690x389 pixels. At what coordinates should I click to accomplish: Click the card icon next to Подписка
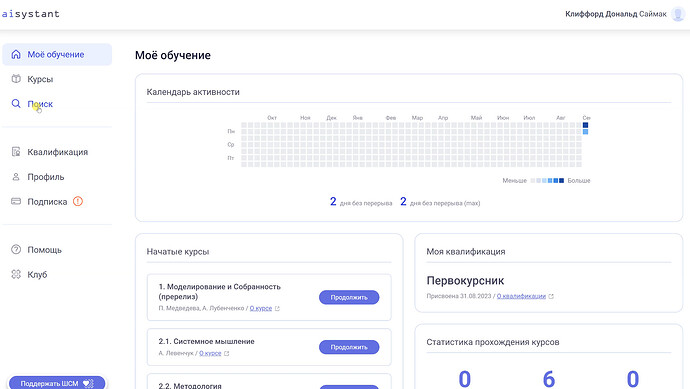coord(16,202)
